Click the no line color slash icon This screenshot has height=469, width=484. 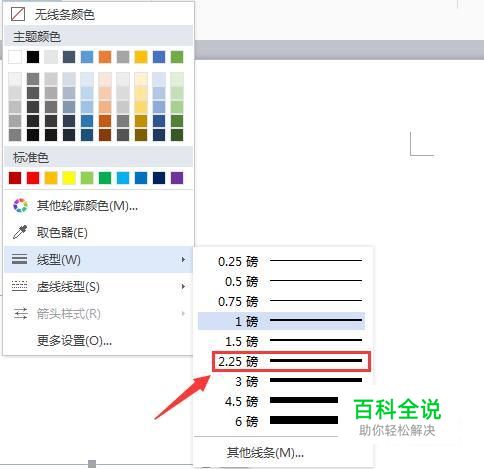point(18,14)
